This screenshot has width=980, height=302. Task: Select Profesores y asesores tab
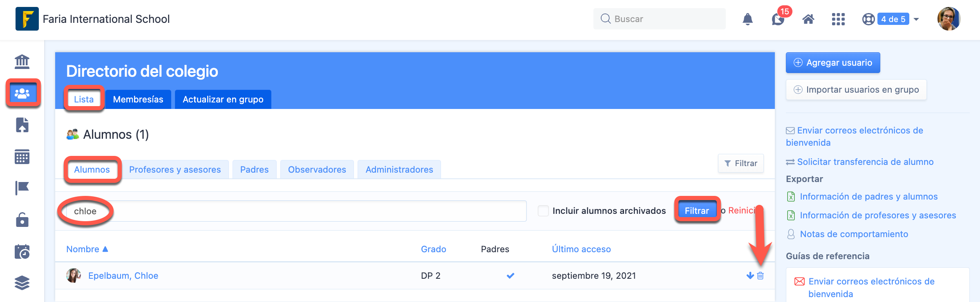[175, 169]
